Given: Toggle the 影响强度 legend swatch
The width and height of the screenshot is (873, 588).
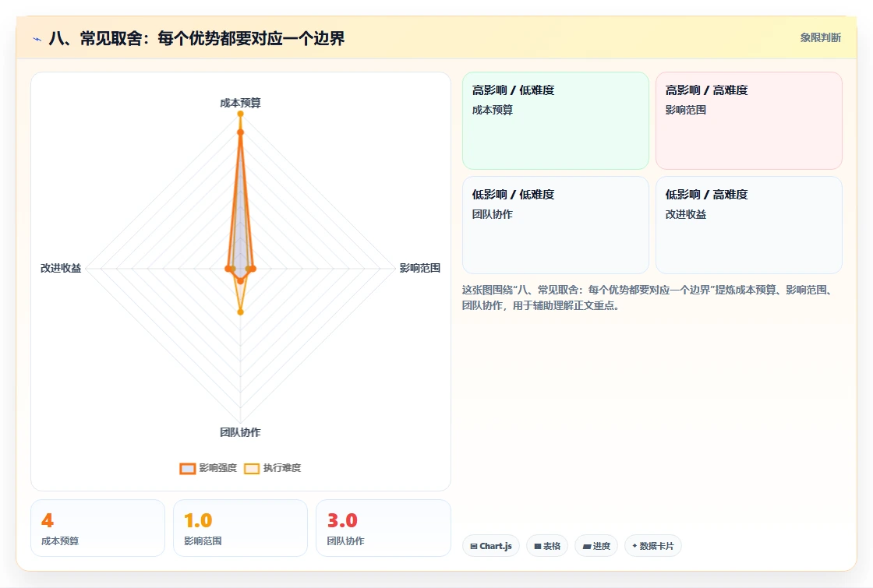Looking at the screenshot, I should (x=188, y=468).
